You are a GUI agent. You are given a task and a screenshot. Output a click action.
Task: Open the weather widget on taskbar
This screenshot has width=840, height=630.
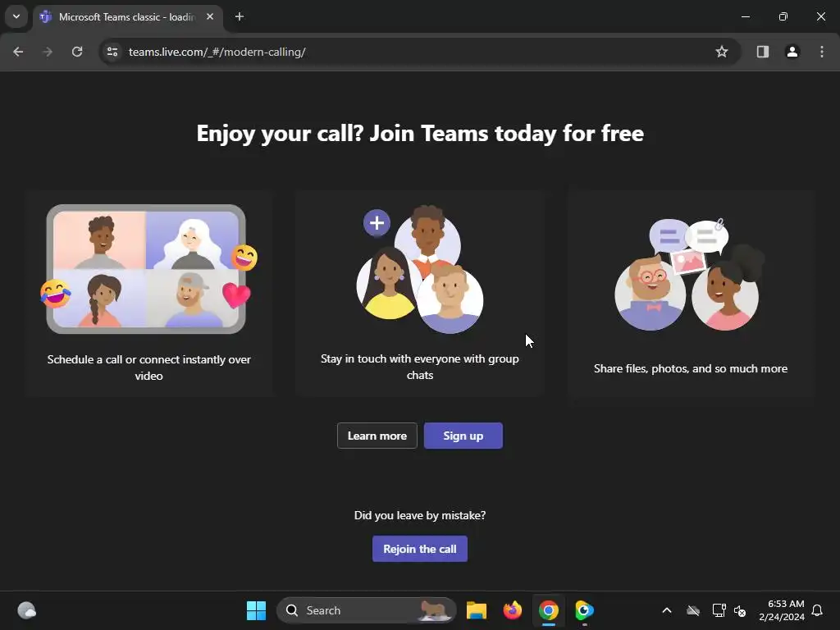coord(27,610)
